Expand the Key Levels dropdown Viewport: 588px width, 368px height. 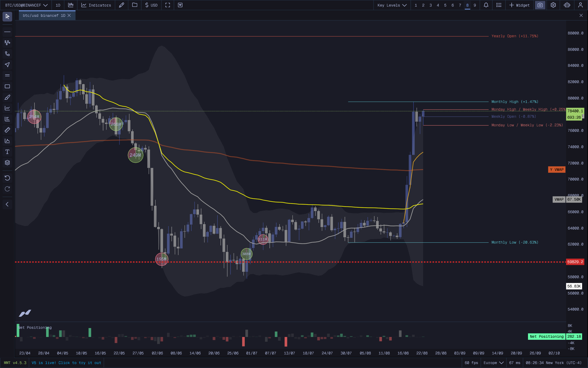tap(392, 5)
